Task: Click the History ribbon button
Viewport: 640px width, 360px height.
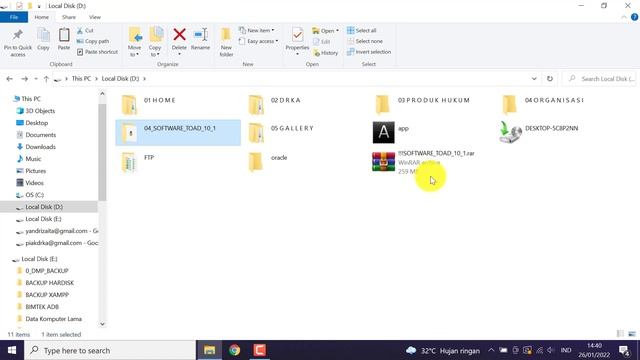Action: pos(326,53)
